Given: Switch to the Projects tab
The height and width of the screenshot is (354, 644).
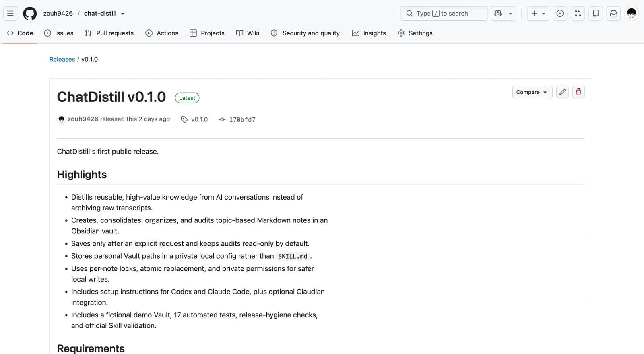Looking at the screenshot, I should 207,33.
